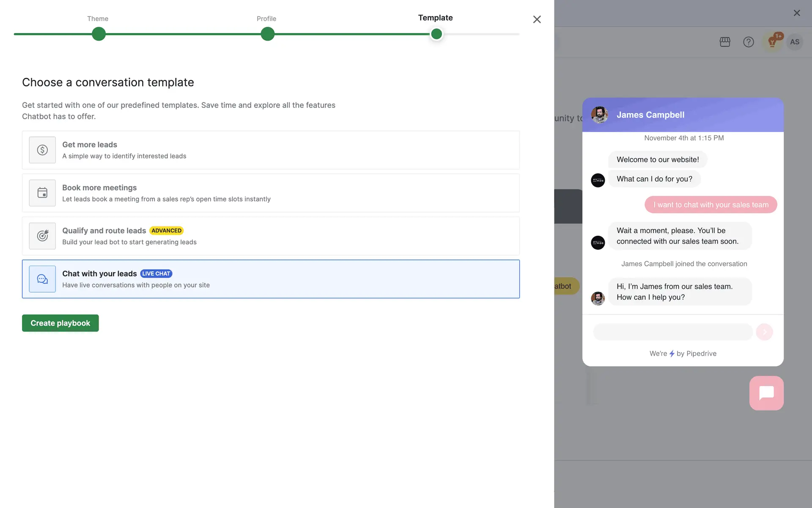Click the calendar meetings icon
This screenshot has height=508, width=812.
(x=42, y=193)
